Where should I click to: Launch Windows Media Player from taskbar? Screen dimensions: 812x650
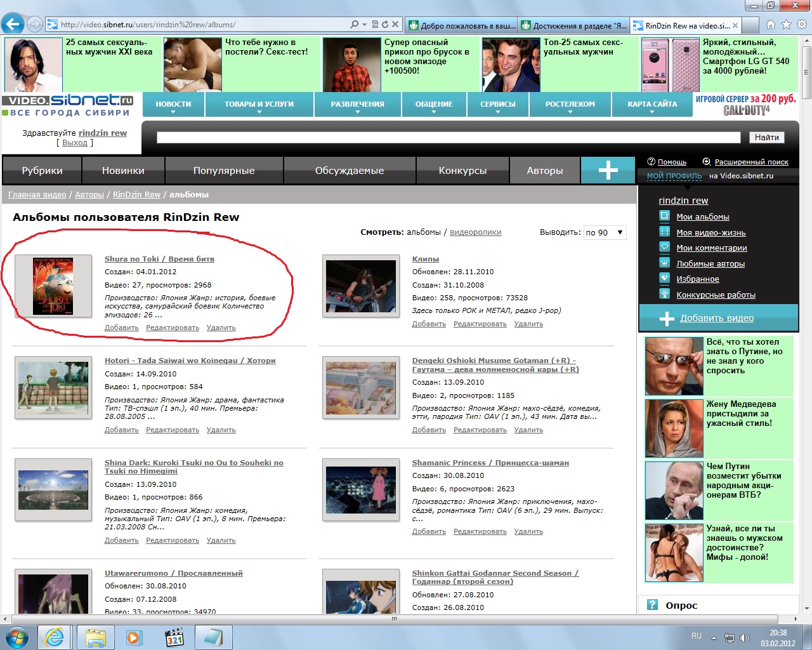coord(134,637)
